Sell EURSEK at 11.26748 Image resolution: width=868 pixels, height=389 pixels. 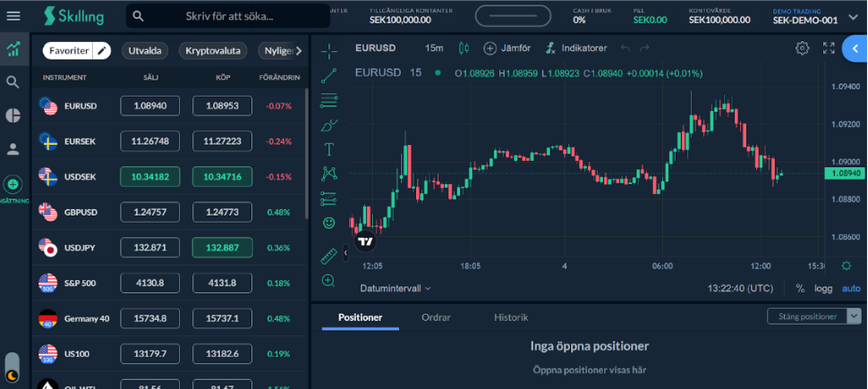150,141
